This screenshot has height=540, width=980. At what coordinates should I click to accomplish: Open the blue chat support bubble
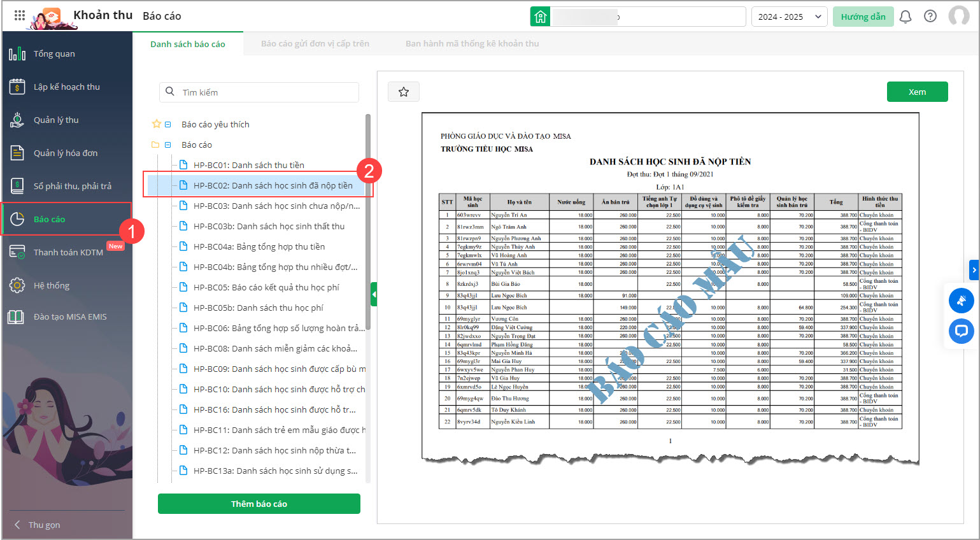click(x=961, y=330)
